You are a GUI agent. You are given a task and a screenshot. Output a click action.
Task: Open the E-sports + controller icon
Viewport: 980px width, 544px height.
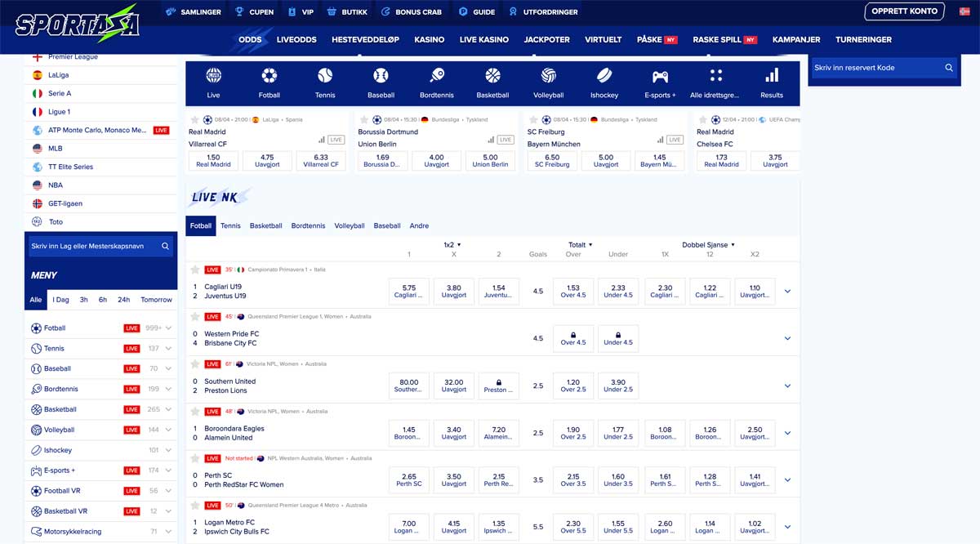click(660, 76)
